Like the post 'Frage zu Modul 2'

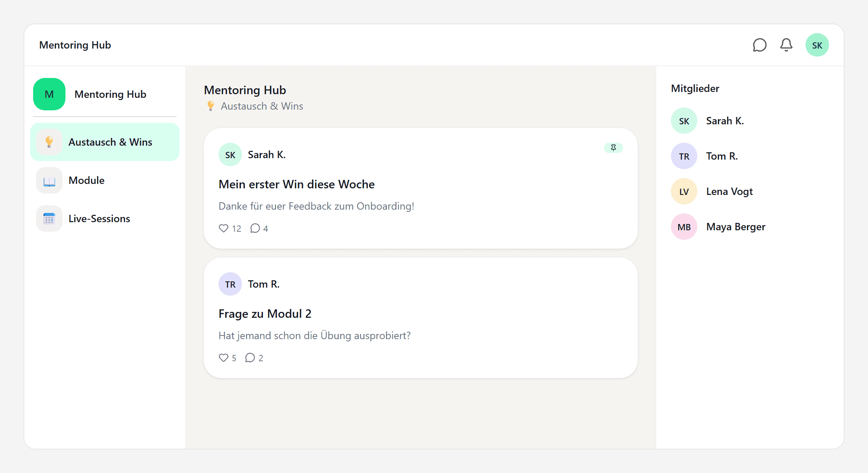(224, 358)
